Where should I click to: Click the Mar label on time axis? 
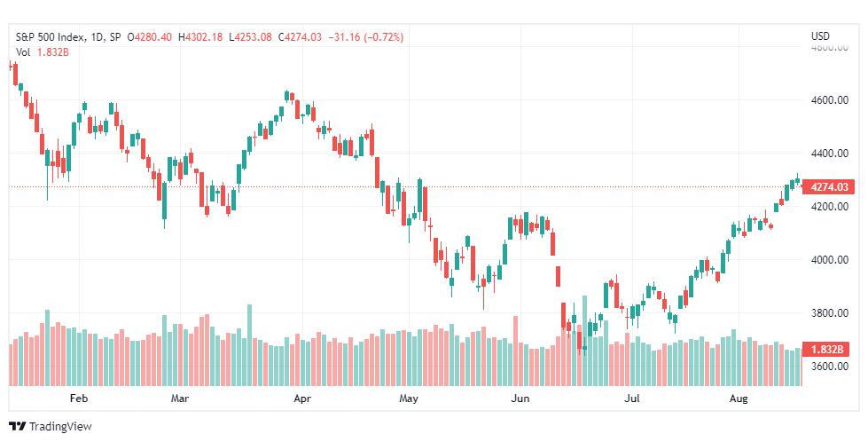click(179, 399)
